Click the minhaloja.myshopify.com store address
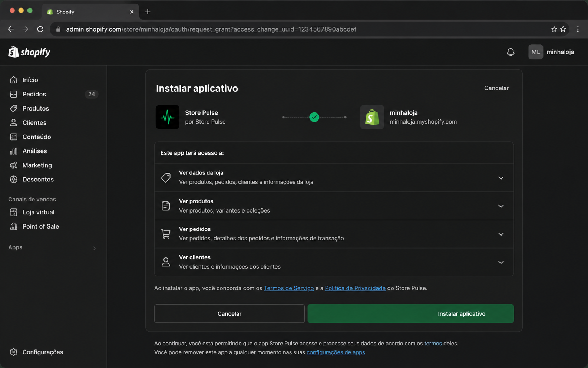This screenshot has width=588, height=368. (x=423, y=122)
